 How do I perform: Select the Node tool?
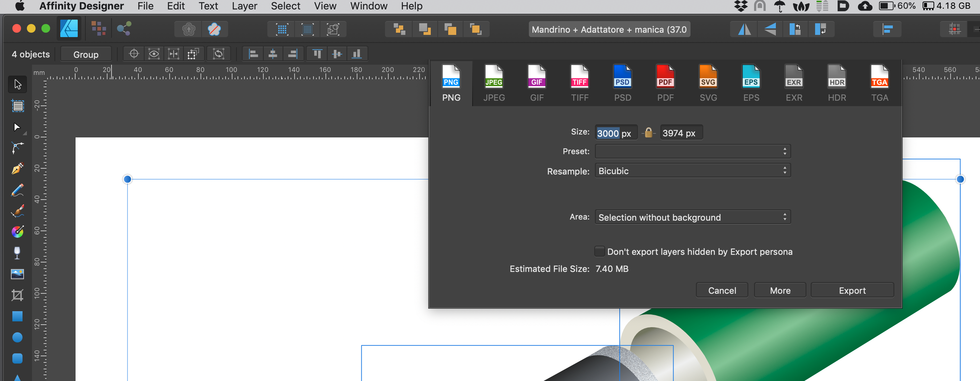[17, 127]
